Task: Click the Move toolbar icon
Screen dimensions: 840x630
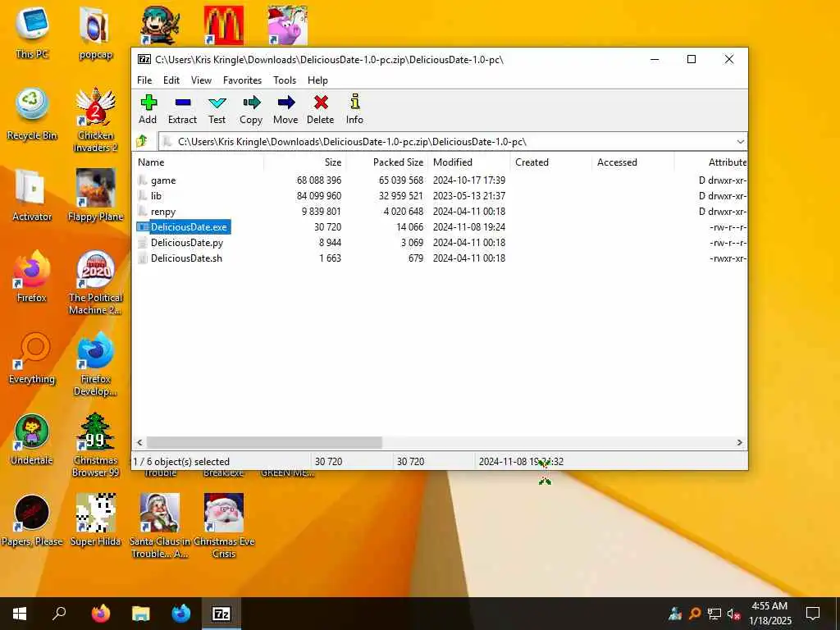Action: (285, 110)
